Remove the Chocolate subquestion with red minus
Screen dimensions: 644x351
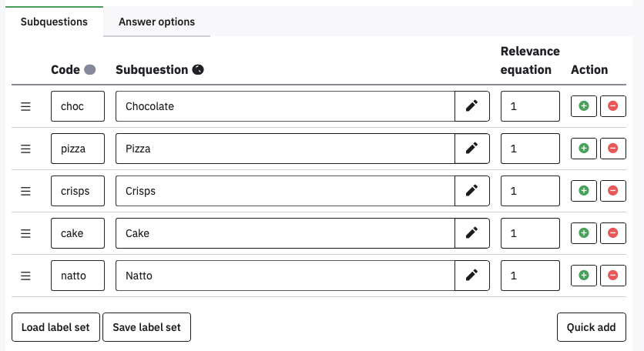613,106
